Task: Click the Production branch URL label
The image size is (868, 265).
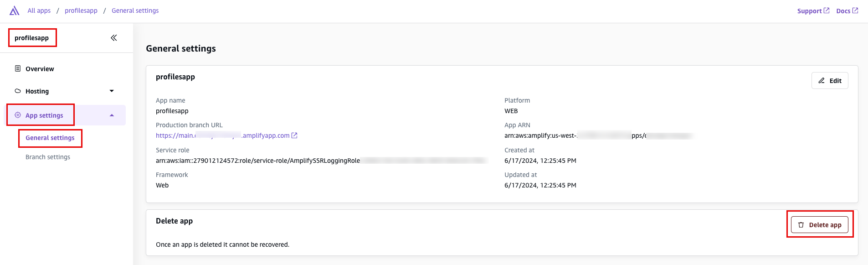Action: 189,125
